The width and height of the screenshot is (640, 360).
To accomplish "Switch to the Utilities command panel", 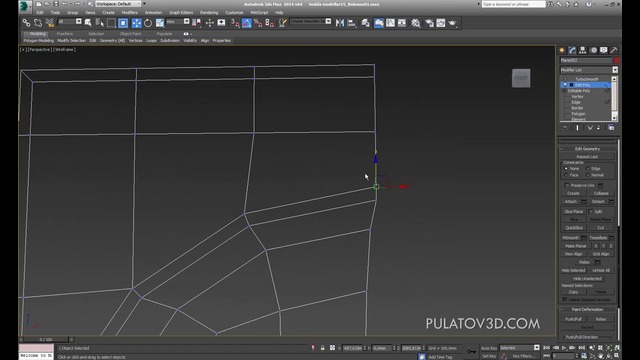I will (x=614, y=50).
